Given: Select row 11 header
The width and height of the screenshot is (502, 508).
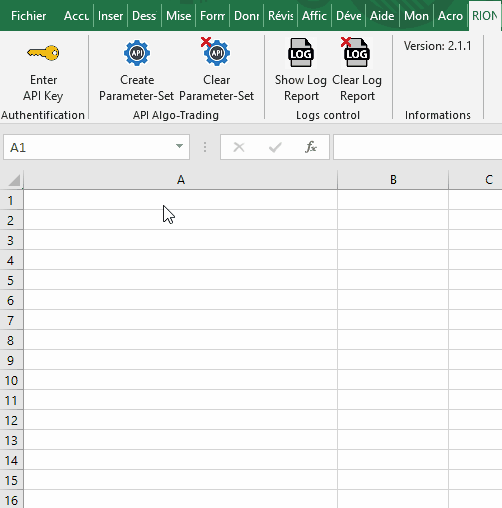Looking at the screenshot, I should [11, 400].
